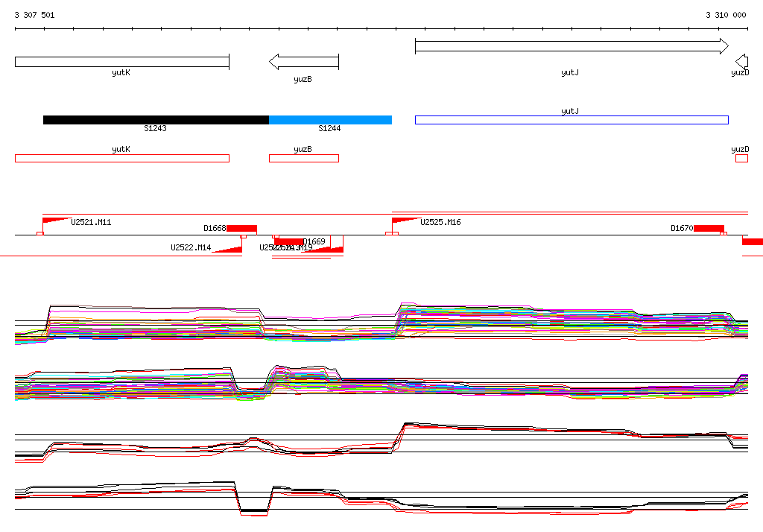Select the small red-outlined yuzD box
The image size is (763, 532).
(x=741, y=158)
